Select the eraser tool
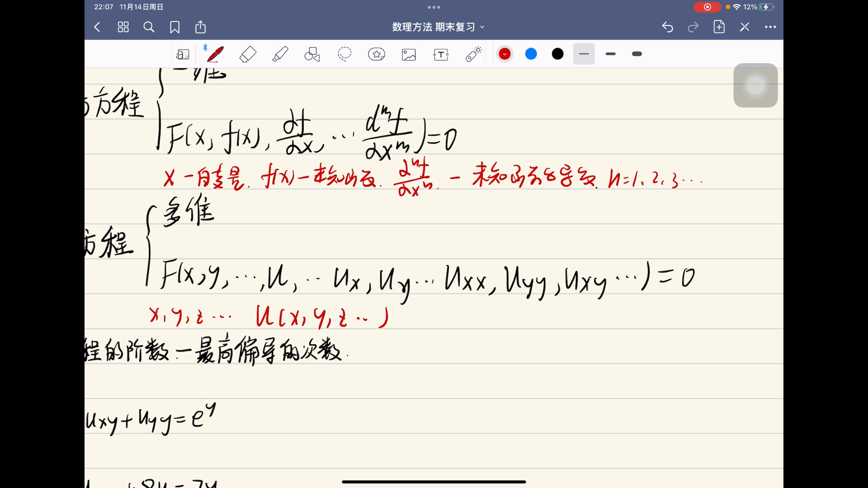This screenshot has height=488, width=868. pyautogui.click(x=247, y=54)
